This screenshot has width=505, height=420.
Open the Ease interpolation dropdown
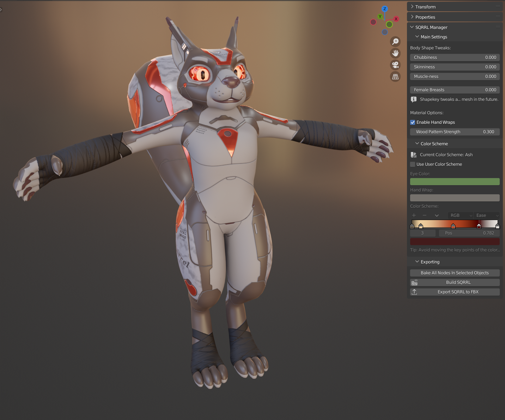[486, 215]
